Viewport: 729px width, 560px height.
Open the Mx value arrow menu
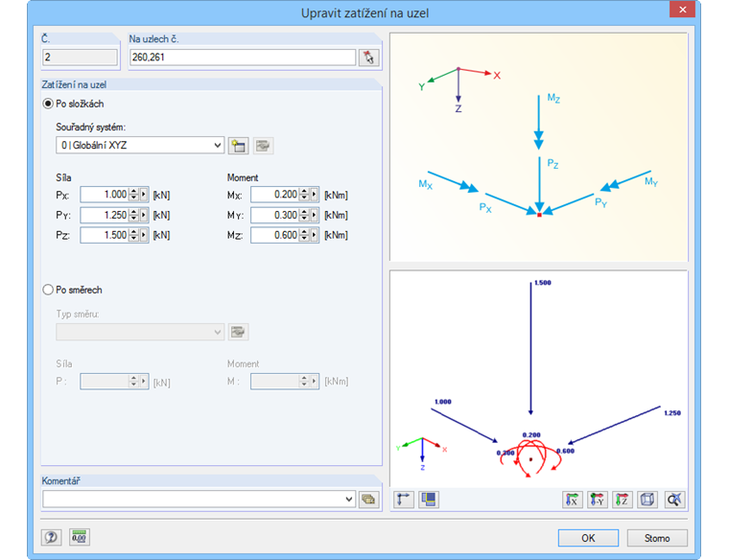click(315, 195)
